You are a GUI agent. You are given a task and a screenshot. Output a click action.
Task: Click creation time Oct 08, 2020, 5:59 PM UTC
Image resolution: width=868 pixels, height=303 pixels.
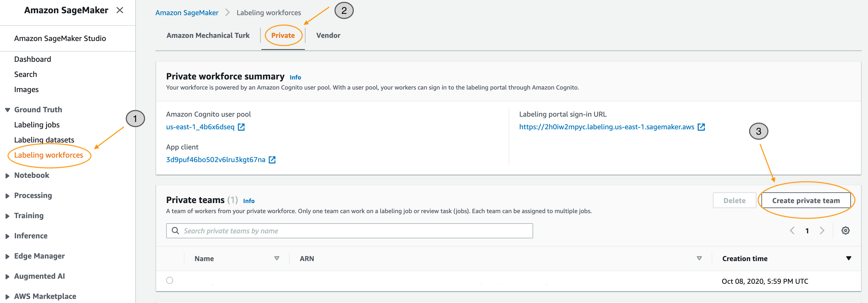(x=765, y=282)
